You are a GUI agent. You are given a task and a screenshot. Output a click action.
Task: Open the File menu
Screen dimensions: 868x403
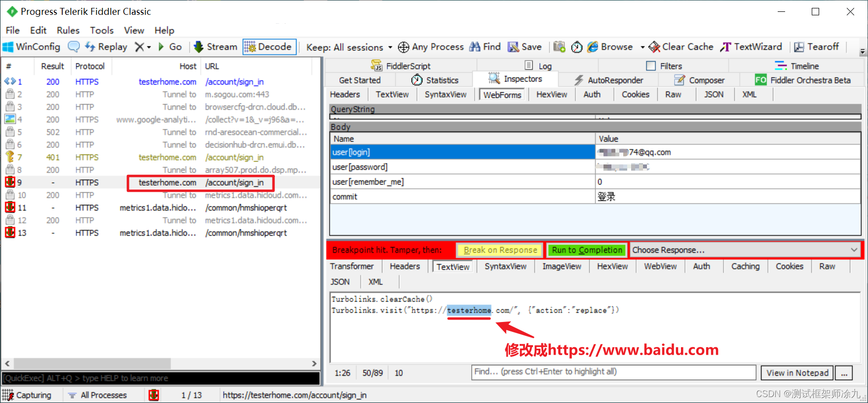click(13, 30)
